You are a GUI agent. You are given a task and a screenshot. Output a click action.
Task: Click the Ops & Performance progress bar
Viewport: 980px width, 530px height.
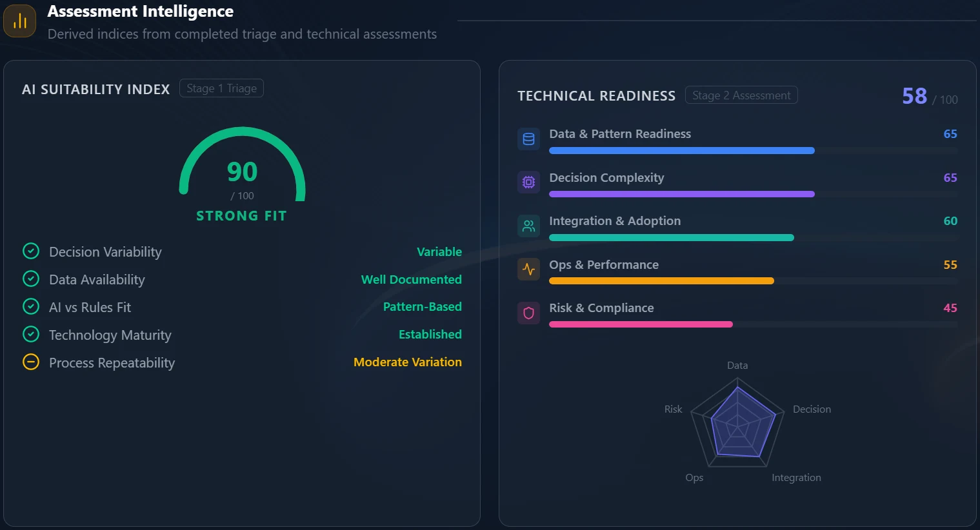[x=754, y=281]
